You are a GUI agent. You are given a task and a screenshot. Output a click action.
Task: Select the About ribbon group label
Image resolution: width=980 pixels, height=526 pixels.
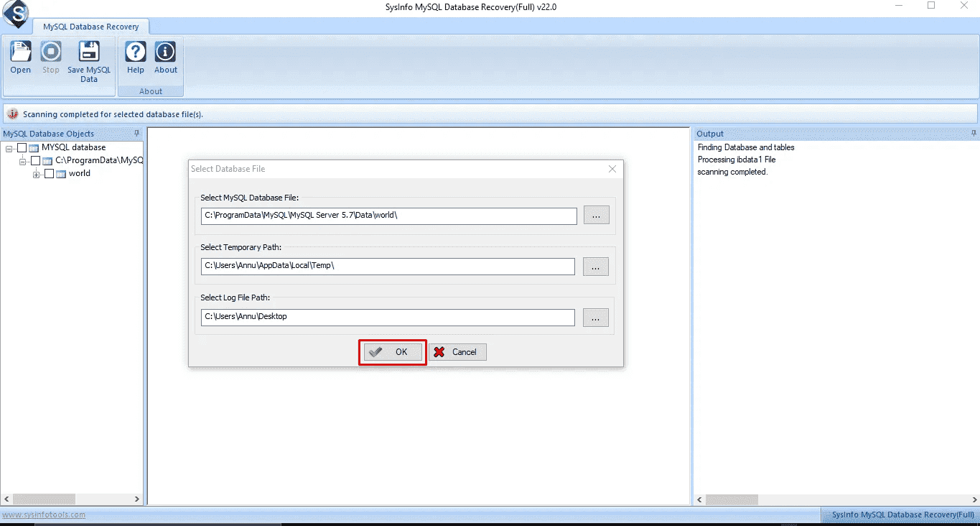tap(151, 91)
